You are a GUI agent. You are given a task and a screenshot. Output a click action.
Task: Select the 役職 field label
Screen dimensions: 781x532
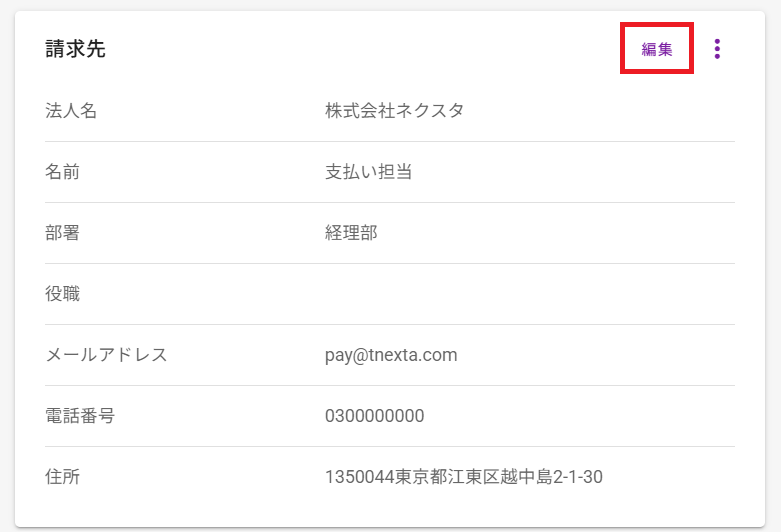(x=63, y=294)
